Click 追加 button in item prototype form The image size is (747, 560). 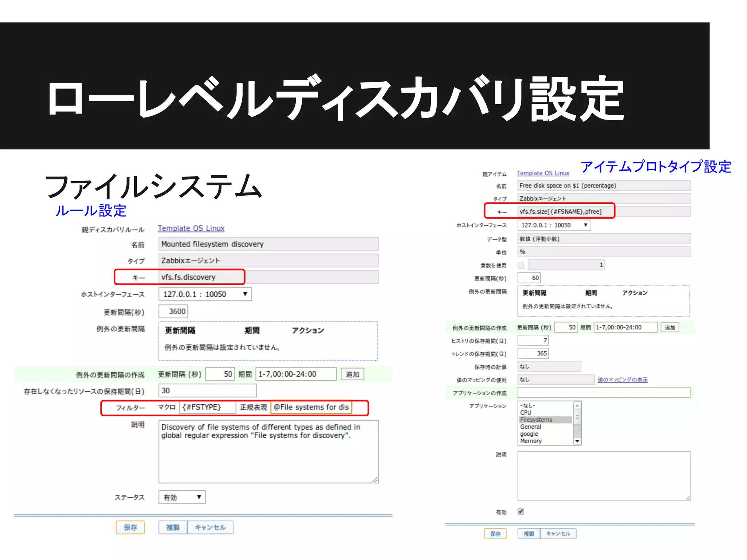pos(670,327)
